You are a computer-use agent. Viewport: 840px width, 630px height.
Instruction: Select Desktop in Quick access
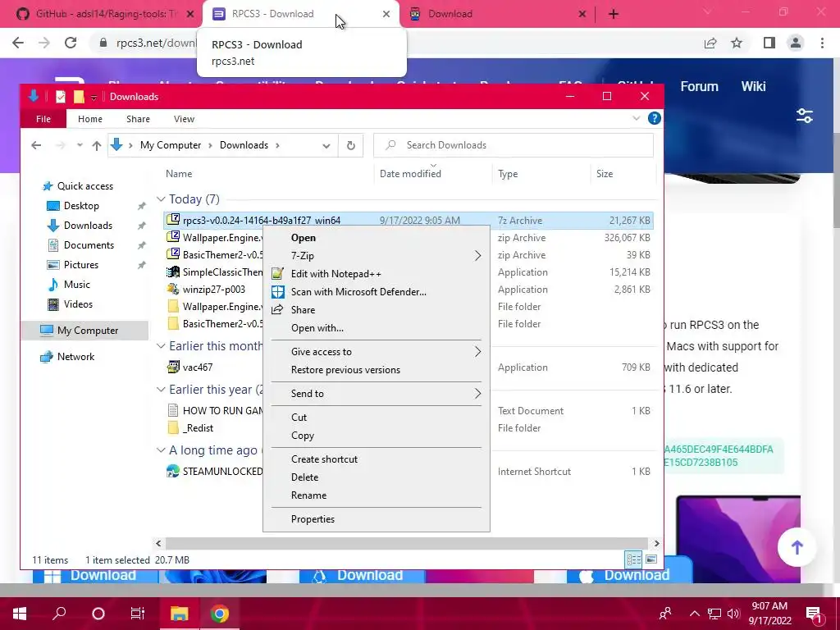click(x=81, y=206)
